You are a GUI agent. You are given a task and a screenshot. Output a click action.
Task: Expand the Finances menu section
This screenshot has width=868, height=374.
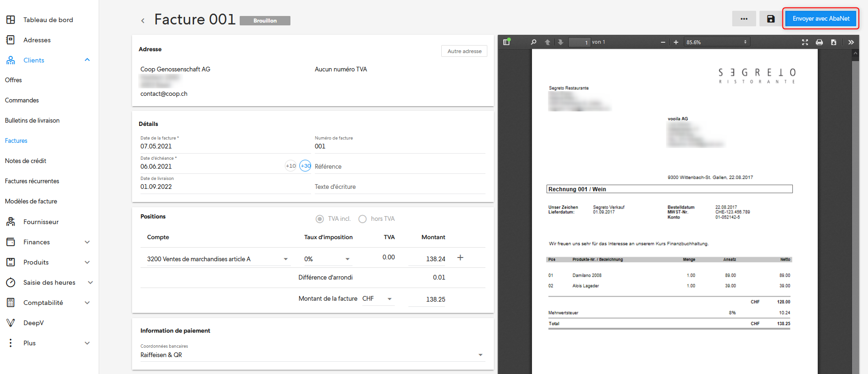click(x=87, y=242)
